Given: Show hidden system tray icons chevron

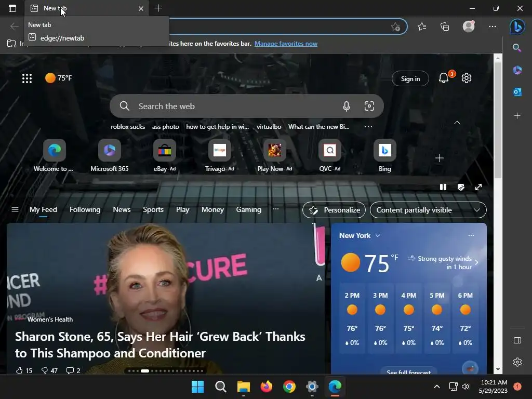Looking at the screenshot, I should 437,387.
